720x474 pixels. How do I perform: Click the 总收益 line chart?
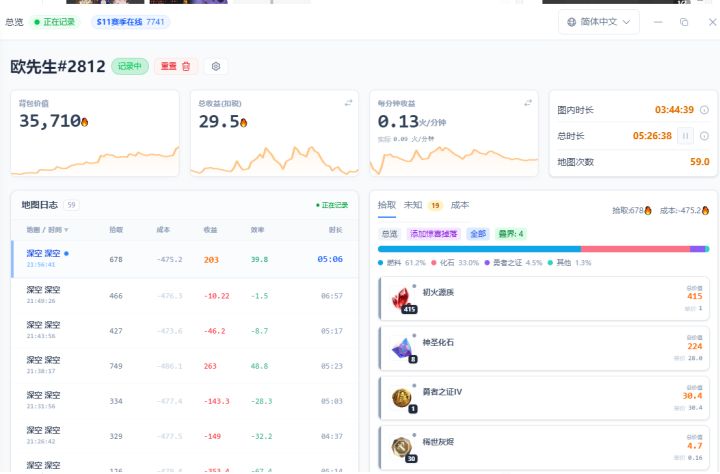coord(274,160)
